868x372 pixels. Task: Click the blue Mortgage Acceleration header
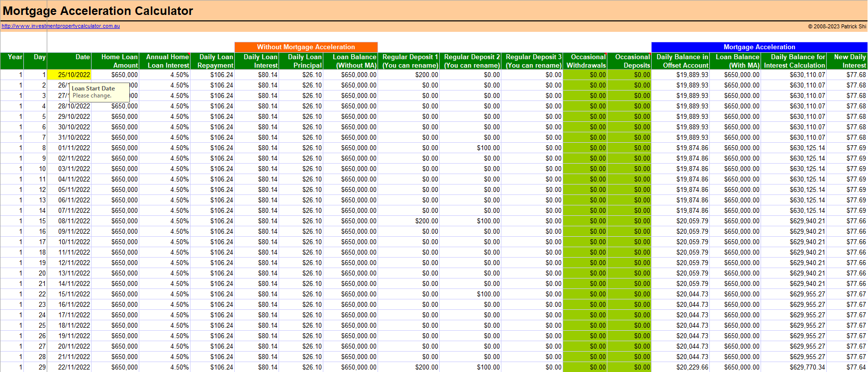click(759, 47)
